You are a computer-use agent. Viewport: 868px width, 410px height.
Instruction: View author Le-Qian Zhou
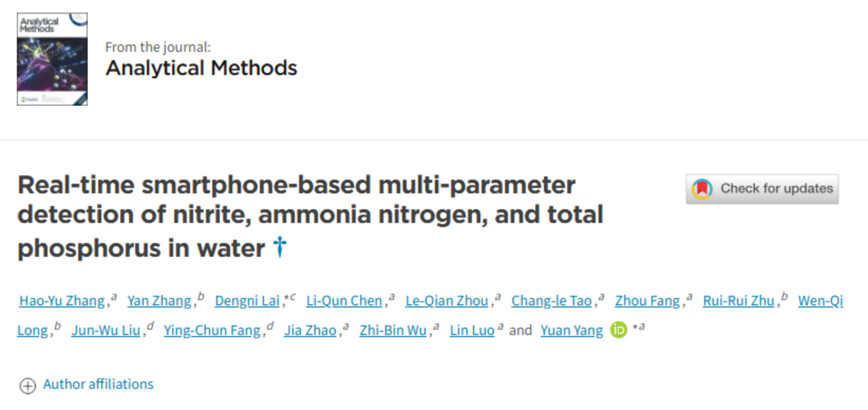click(x=447, y=301)
